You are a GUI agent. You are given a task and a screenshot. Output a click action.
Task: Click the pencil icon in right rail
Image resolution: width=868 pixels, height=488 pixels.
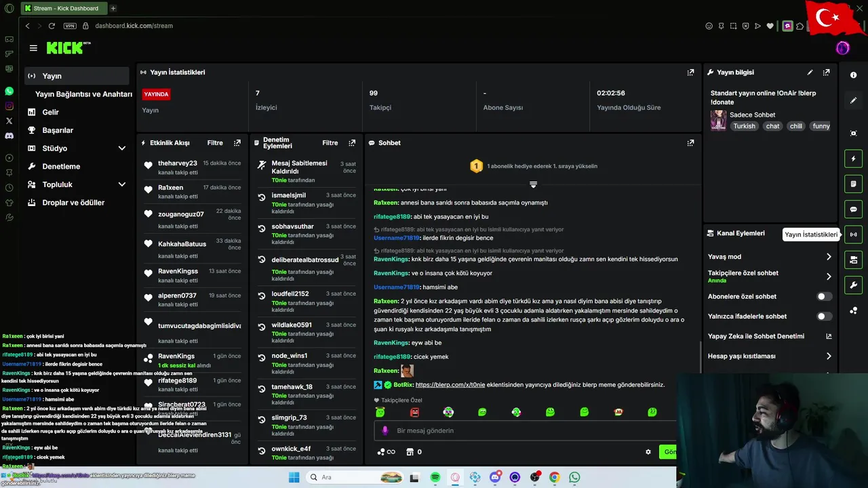[854, 100]
